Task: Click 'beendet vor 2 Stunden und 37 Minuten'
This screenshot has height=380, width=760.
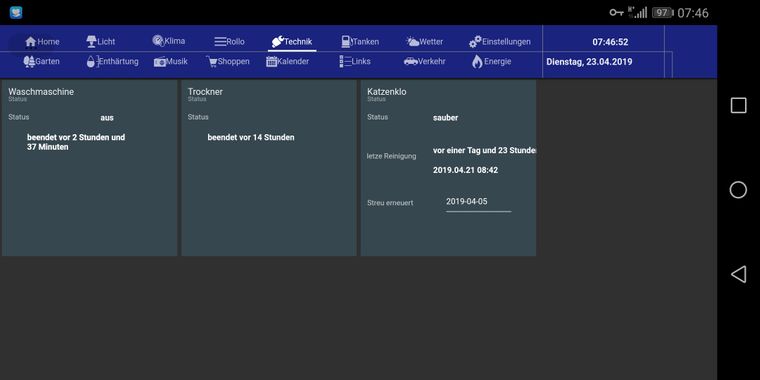Action: click(x=76, y=142)
